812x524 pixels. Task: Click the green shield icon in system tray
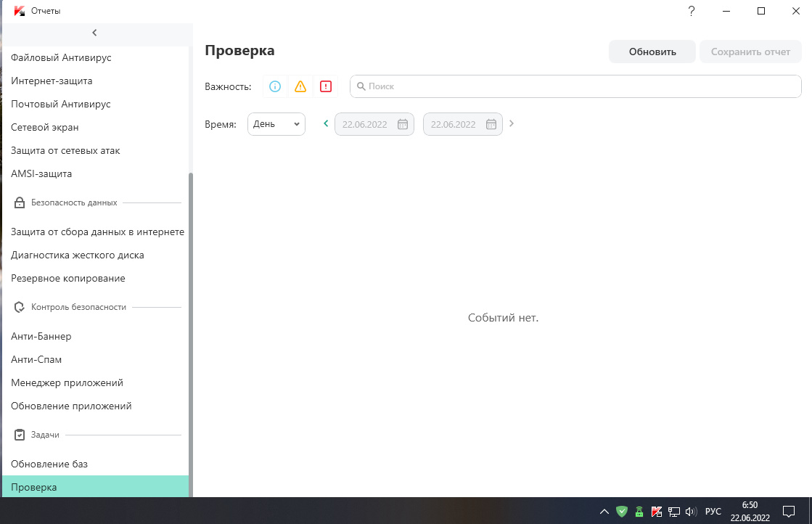click(622, 512)
